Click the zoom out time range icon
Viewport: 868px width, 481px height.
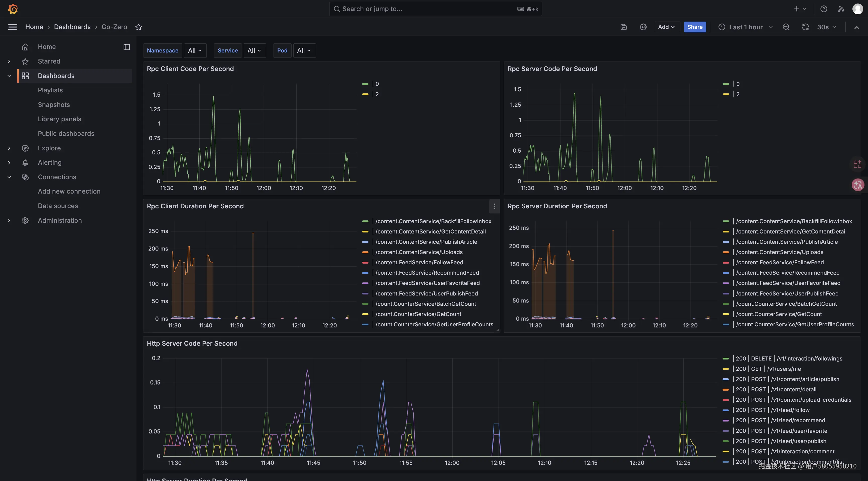786,27
